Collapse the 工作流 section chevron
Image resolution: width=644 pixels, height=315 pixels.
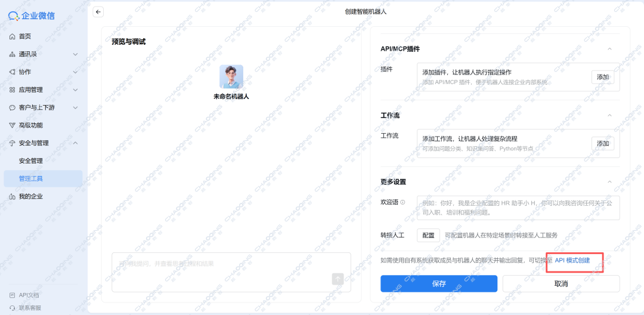(x=609, y=115)
